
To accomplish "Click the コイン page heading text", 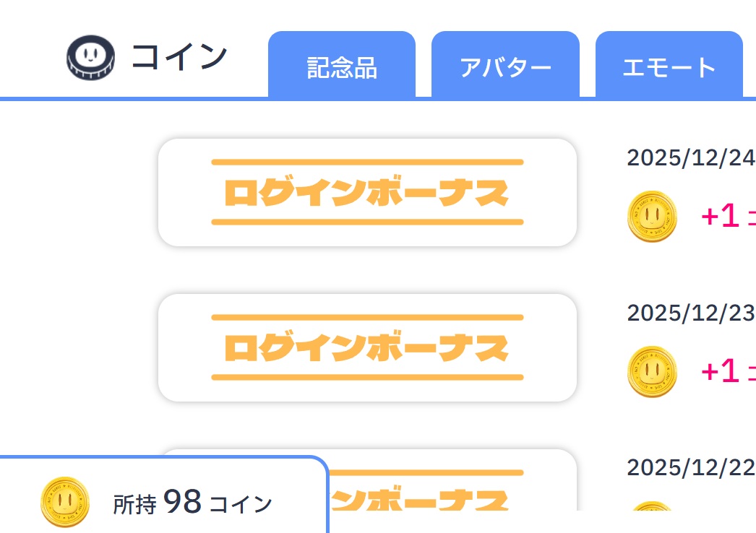I will [179, 57].
